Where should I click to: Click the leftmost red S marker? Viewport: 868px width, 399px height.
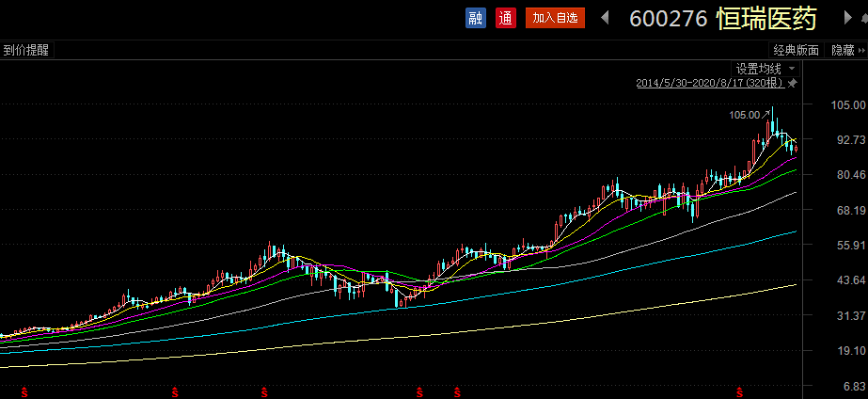[24, 390]
